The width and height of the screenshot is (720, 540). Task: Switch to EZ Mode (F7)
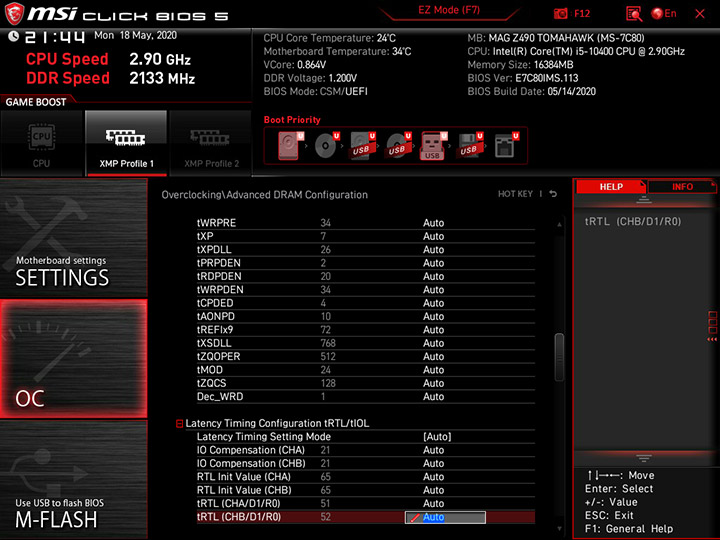tap(449, 10)
